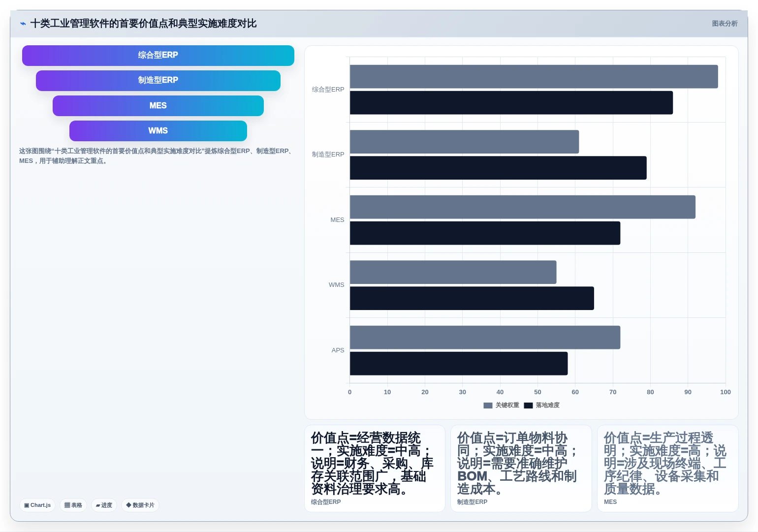Viewport: 758px width, 532px height.
Task: Click 制造型ERP gray 关键权重 bar
Action: (x=464, y=142)
